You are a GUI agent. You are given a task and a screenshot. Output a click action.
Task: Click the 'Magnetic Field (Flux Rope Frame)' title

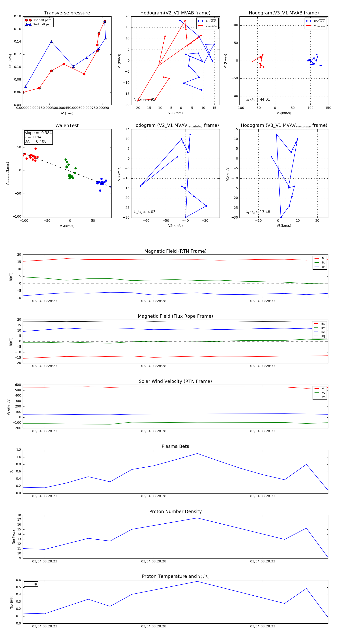[175, 316]
